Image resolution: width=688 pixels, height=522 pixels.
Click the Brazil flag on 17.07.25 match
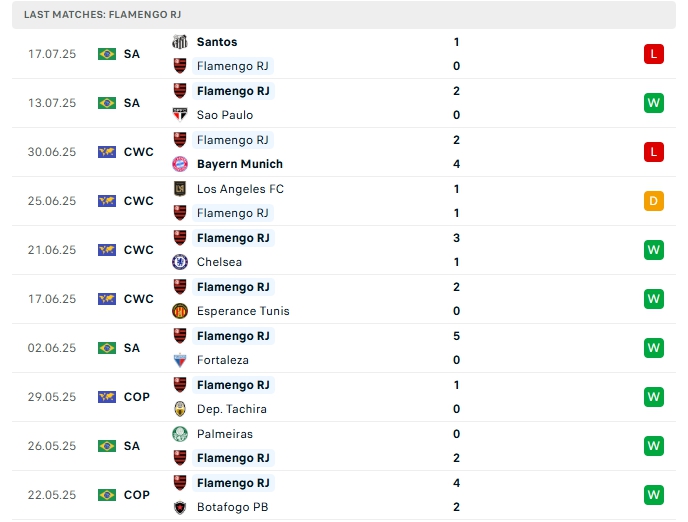tap(107, 54)
